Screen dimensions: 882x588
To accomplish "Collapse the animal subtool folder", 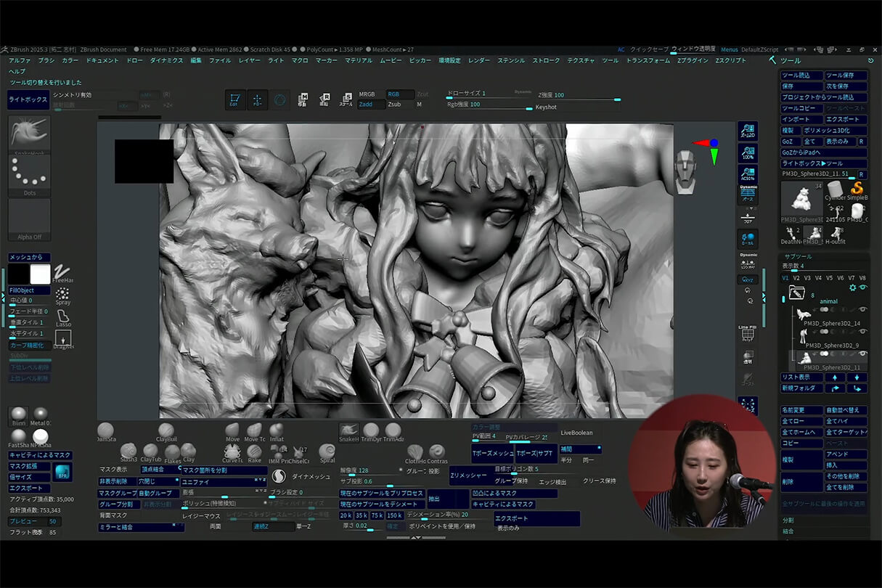I will (797, 293).
